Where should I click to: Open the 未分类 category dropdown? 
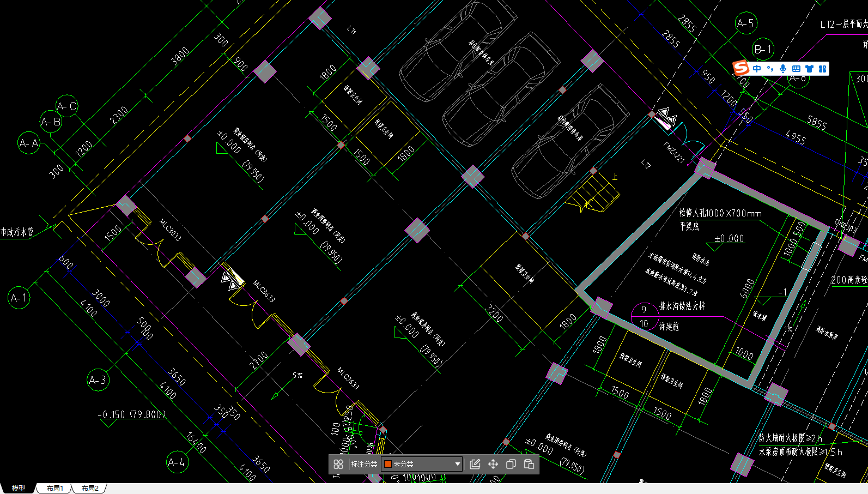pos(422,464)
